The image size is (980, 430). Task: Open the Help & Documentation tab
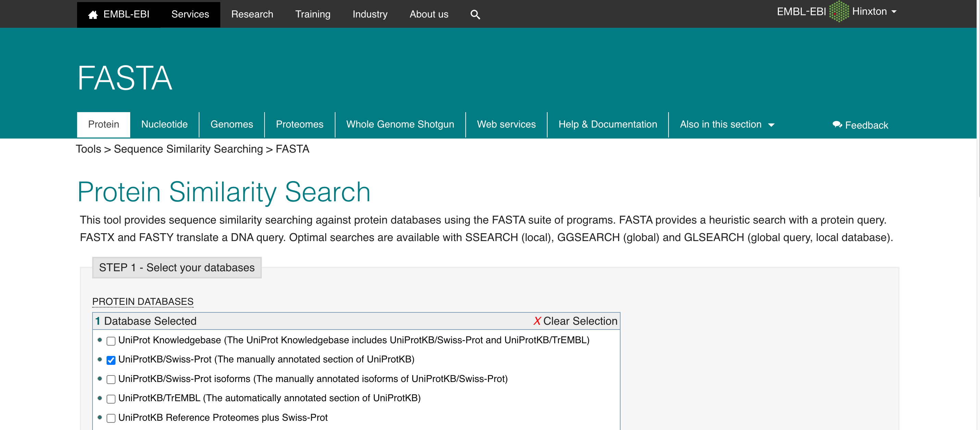coord(607,124)
